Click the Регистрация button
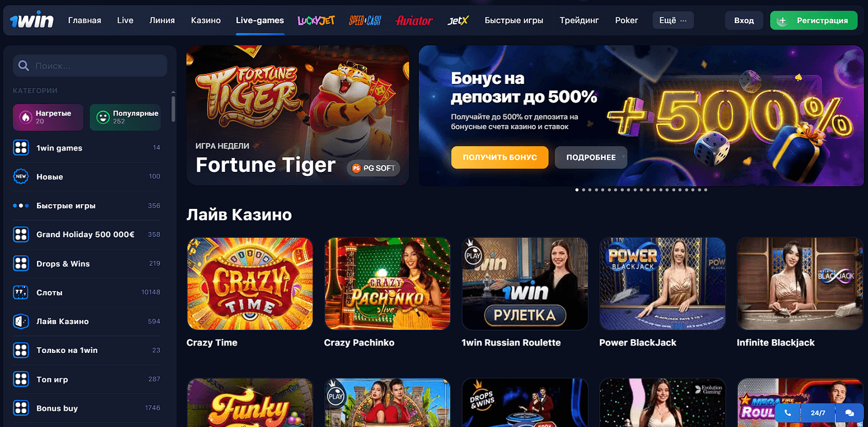Image resolution: width=868 pixels, height=427 pixels. 814,20
